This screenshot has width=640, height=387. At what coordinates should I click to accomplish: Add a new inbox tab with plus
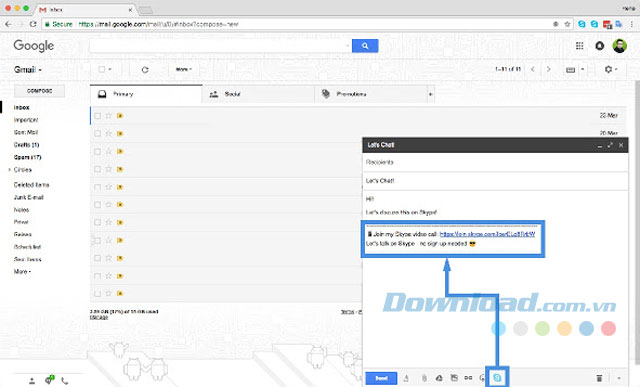430,94
